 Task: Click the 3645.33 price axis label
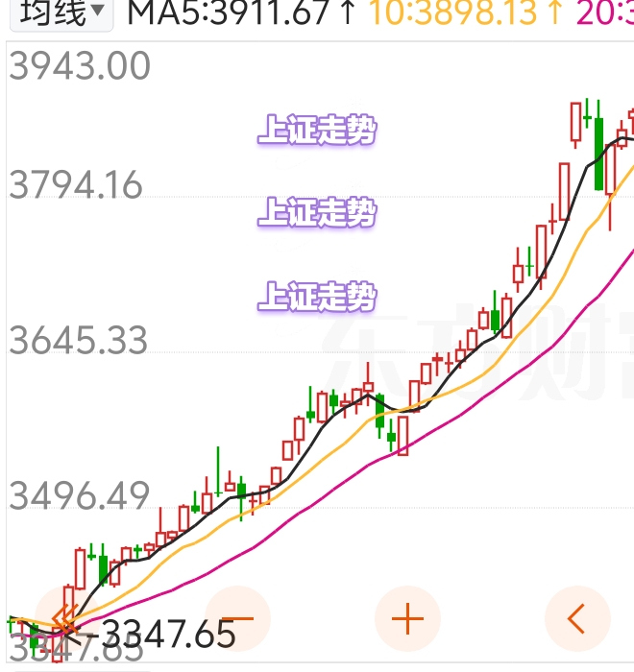click(78, 340)
